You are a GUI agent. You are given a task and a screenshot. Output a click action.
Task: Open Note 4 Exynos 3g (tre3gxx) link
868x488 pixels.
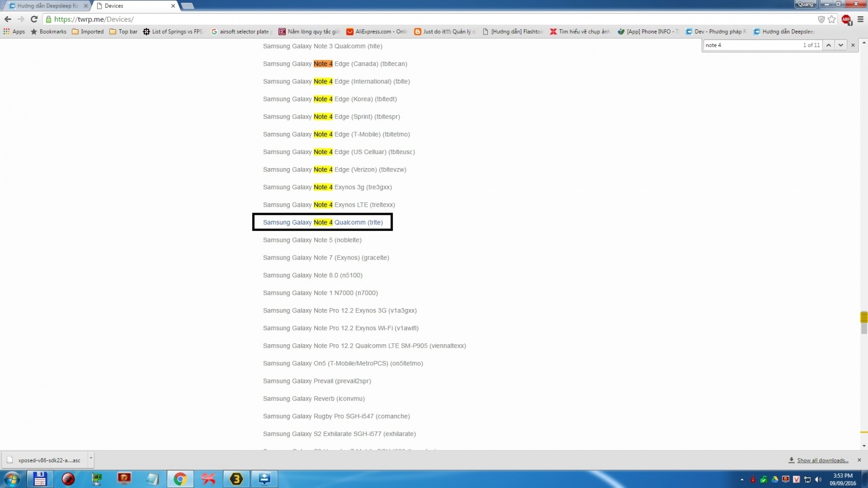pos(327,187)
